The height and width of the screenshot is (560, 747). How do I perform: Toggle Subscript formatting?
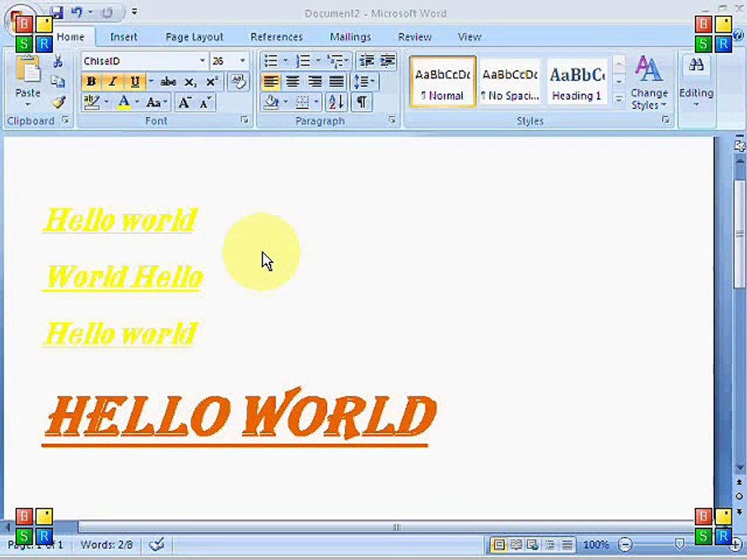click(x=190, y=82)
